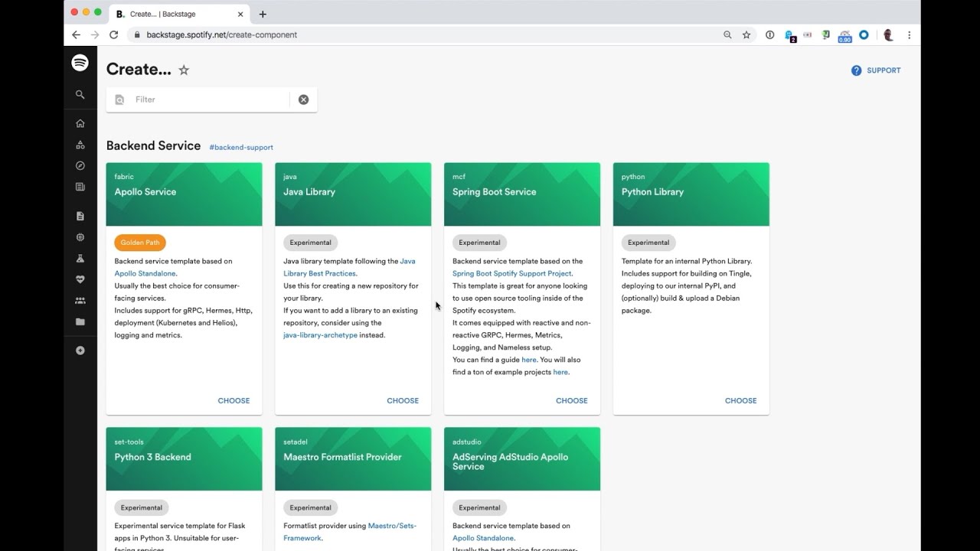Open search from the sidebar magnifier icon
This screenshot has height=551, width=980.
[80, 95]
